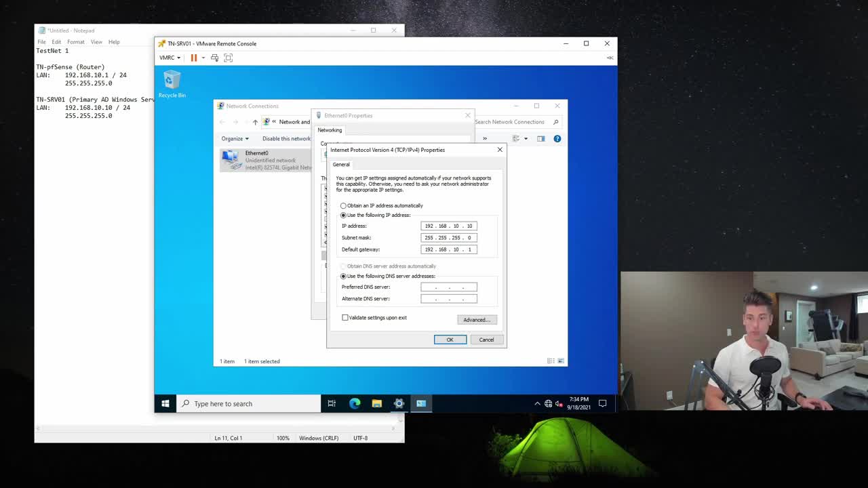
Task: Click the search magnifier in Network Connections
Action: [x=555, y=122]
